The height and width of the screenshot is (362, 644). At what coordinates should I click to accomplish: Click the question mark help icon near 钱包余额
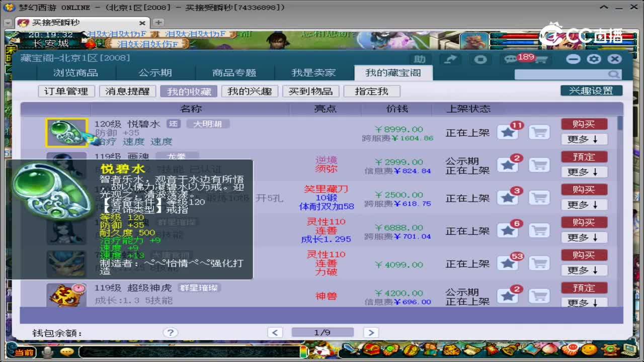171,332
